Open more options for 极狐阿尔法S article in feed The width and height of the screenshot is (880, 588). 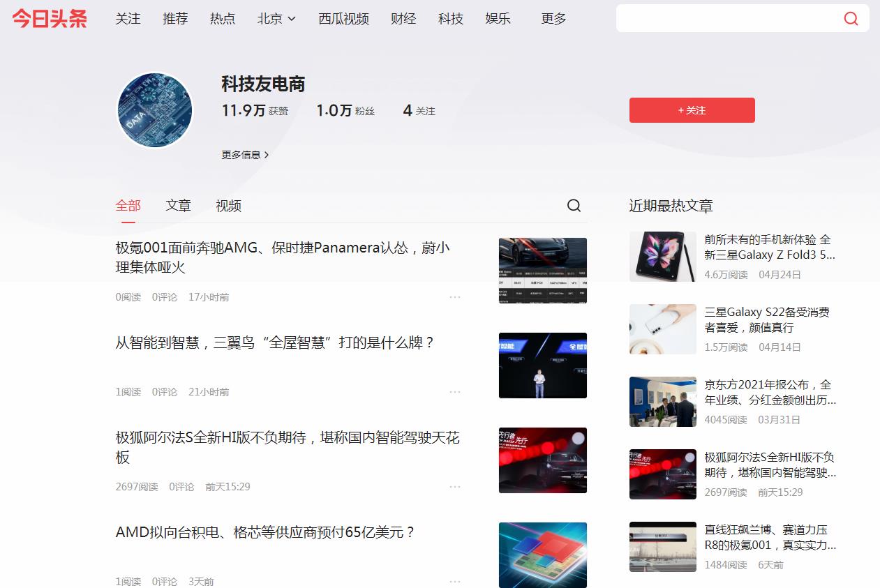click(455, 487)
